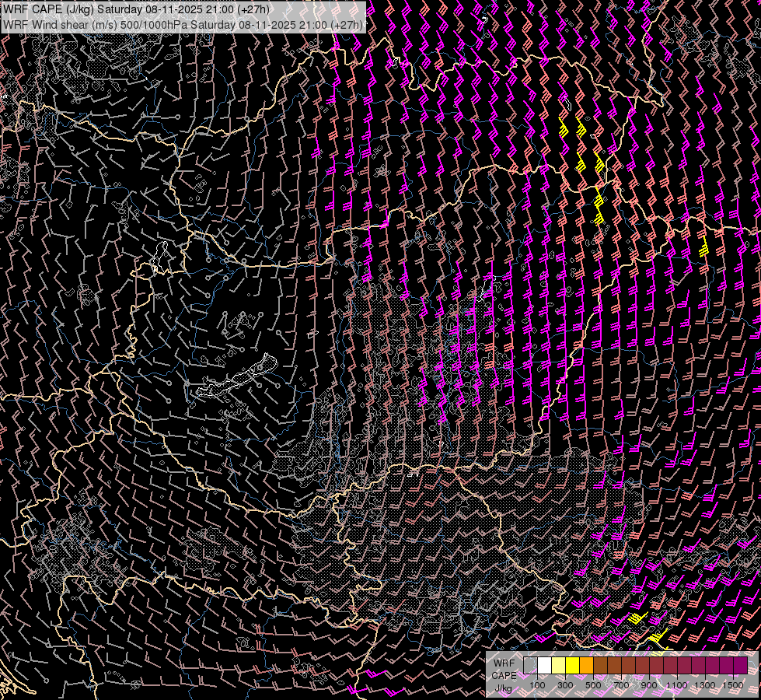Select the purple last legend swatch

(x=741, y=665)
